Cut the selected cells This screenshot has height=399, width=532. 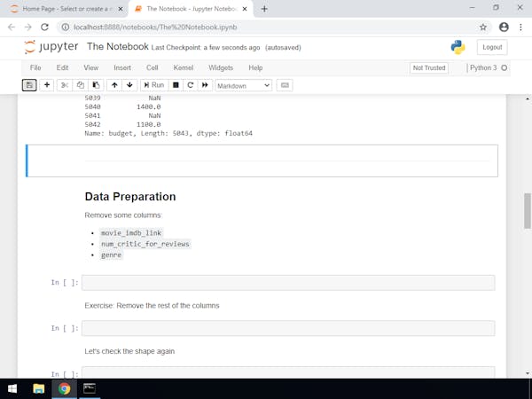pyautogui.click(x=65, y=85)
